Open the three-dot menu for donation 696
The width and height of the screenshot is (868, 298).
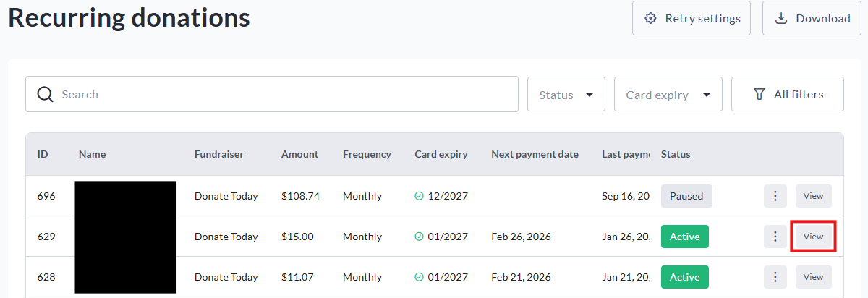point(775,196)
